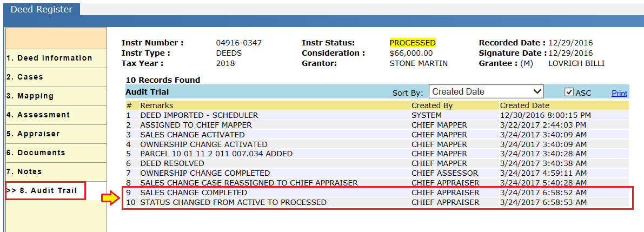
Task: Open the 6. Documents section
Action: coord(56,153)
